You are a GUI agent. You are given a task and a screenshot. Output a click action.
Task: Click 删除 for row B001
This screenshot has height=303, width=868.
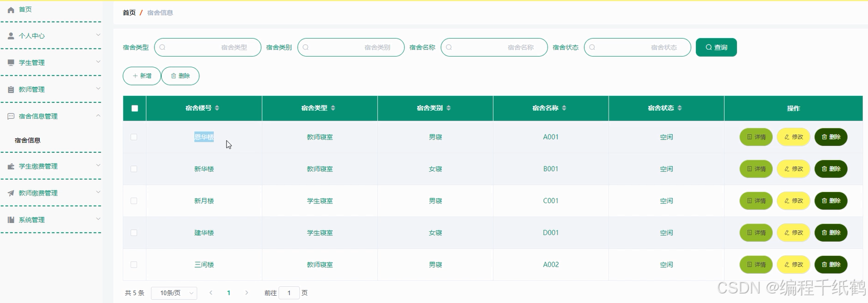pos(831,169)
